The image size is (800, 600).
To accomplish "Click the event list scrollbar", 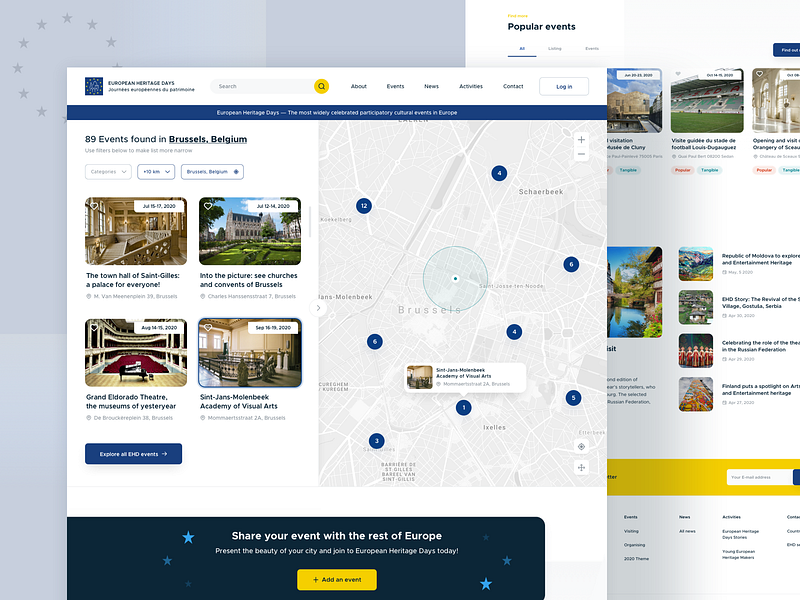I will tap(310, 222).
